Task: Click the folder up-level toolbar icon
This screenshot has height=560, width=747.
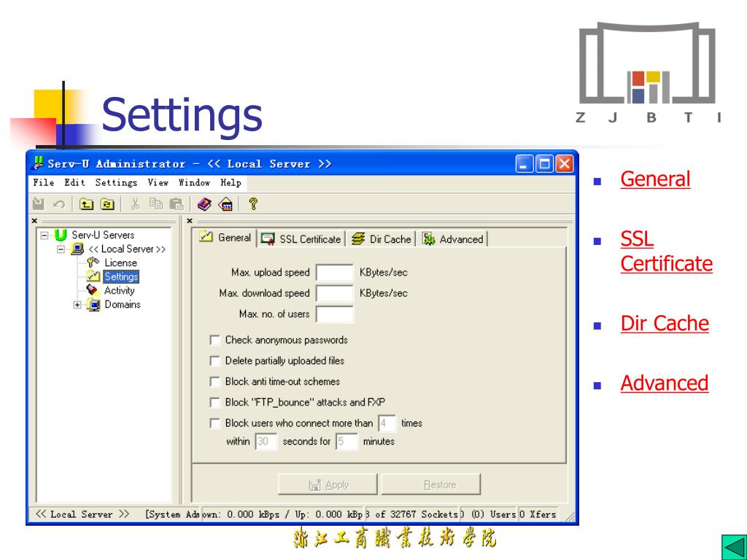Action: coord(86,204)
